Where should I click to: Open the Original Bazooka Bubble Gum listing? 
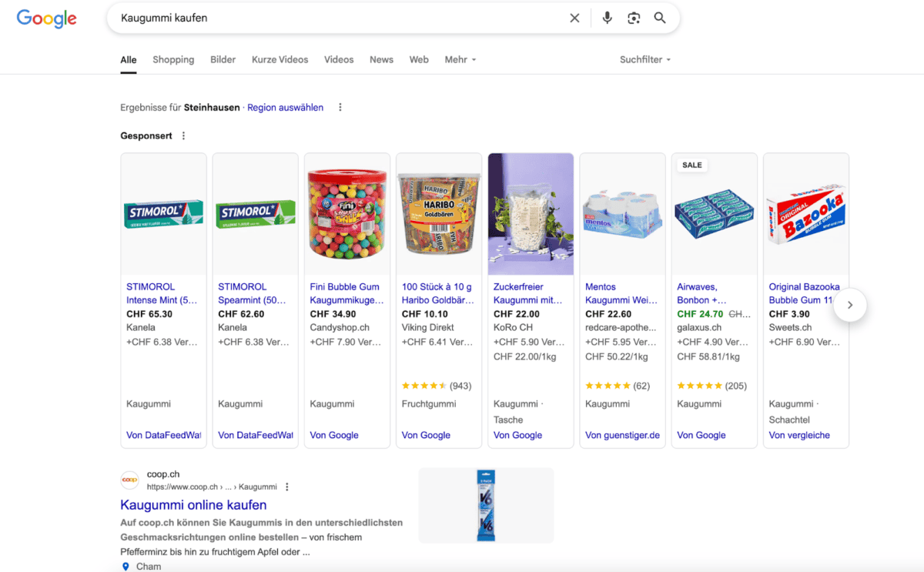[804, 293]
